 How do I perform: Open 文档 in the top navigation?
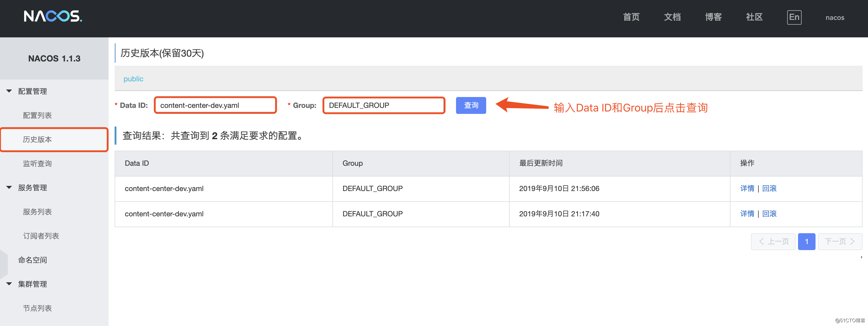coord(672,17)
